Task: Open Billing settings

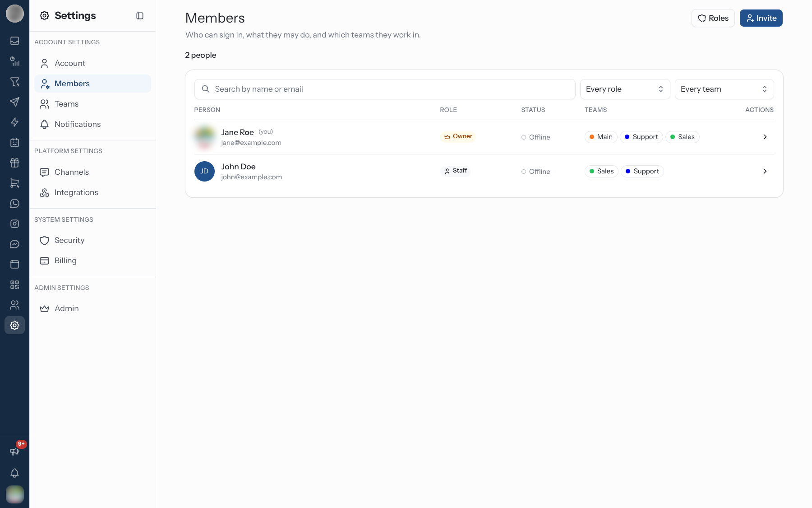Action: (92, 261)
